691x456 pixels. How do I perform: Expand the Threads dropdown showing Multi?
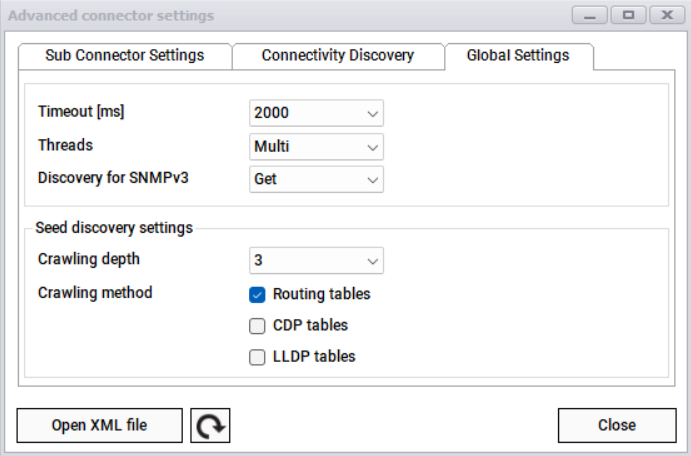[316, 146]
